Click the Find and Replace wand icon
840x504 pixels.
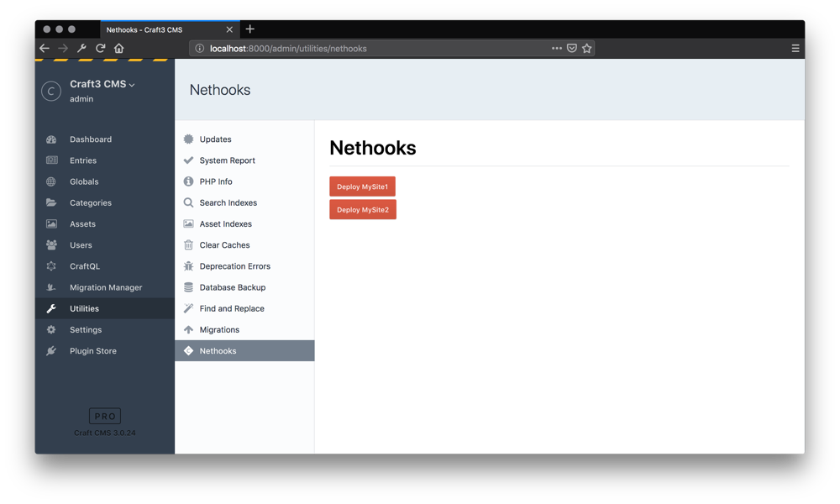pos(188,308)
